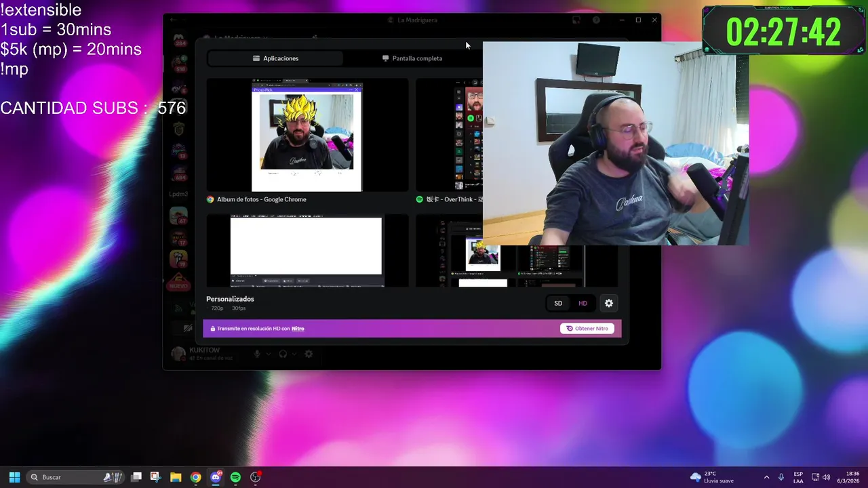Open server icon with 67 badge
868x488 pixels.
click(178, 216)
